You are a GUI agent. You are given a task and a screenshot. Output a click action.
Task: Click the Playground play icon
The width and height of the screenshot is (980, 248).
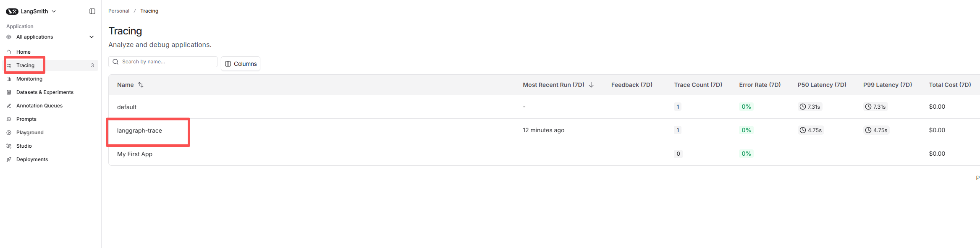tap(9, 133)
